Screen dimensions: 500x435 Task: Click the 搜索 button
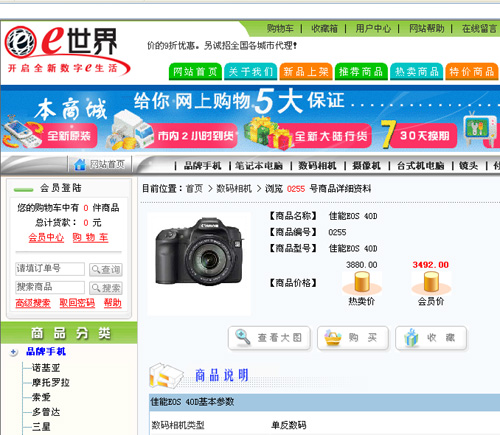click(x=106, y=288)
